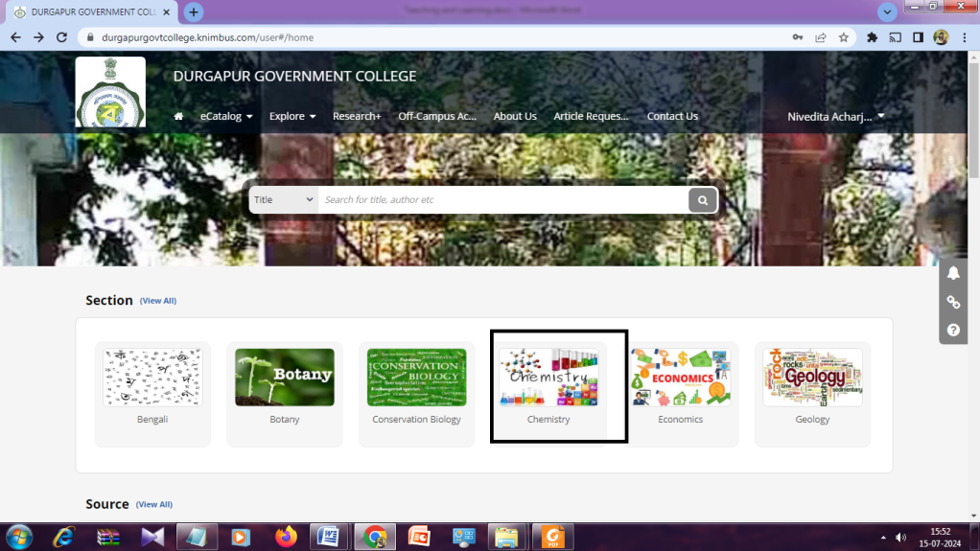The height and width of the screenshot is (551, 980).
Task: Bookmark this page with star icon
Action: pos(844,37)
